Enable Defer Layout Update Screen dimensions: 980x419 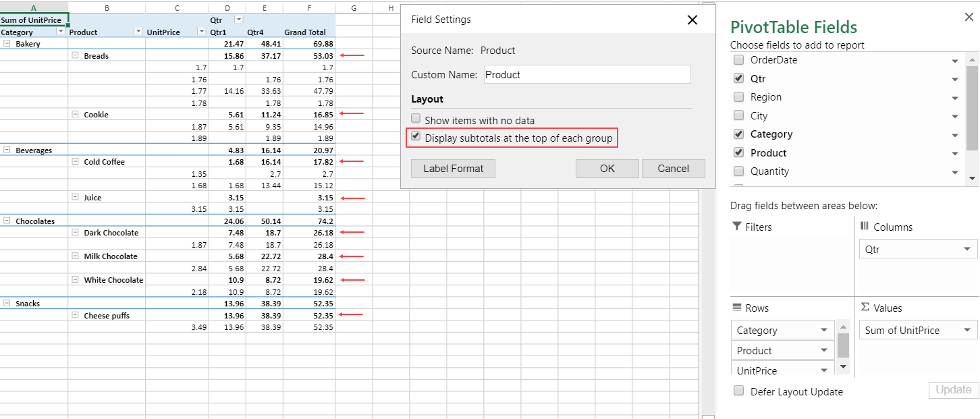(x=739, y=391)
